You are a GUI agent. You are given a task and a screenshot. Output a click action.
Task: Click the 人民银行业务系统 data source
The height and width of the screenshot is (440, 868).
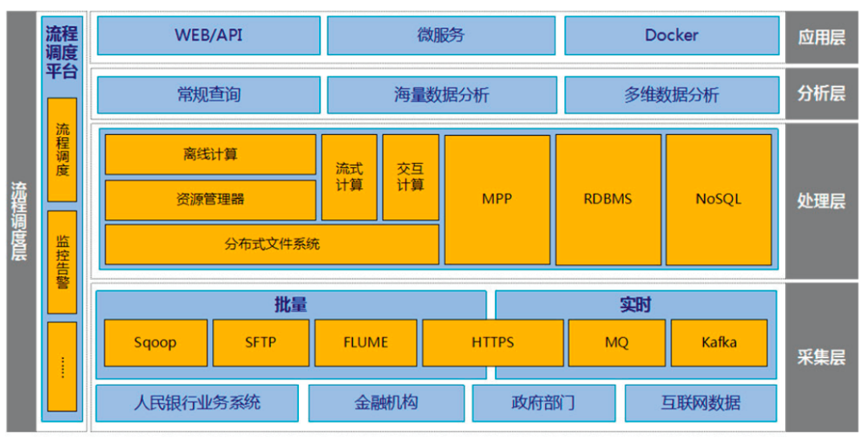197,403
